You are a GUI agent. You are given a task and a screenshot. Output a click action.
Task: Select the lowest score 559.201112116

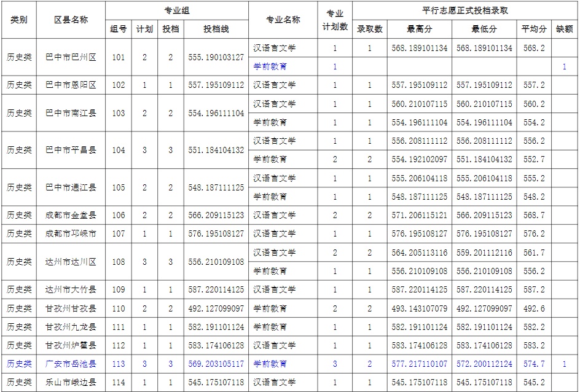pyautogui.click(x=484, y=253)
